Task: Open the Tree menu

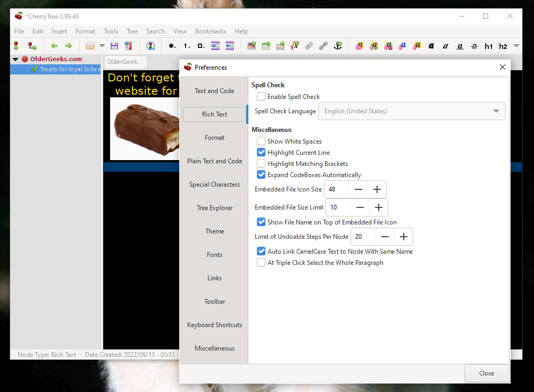Action: tap(132, 31)
